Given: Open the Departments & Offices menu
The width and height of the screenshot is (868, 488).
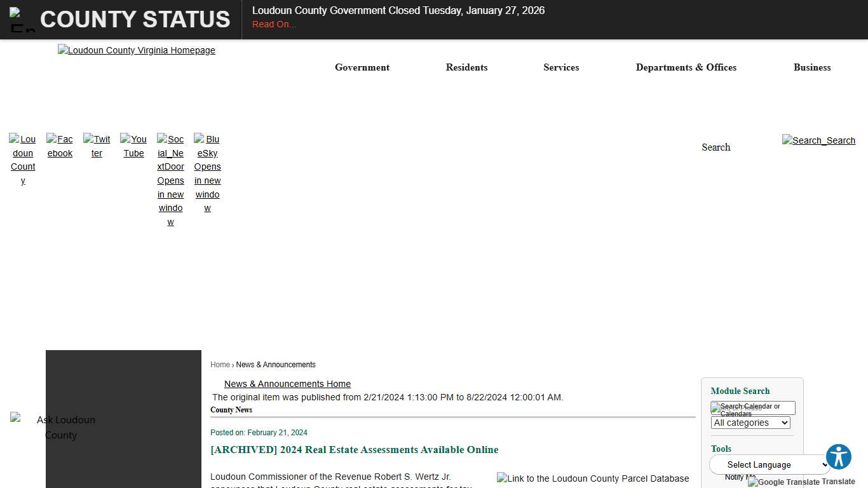Looking at the screenshot, I should (x=686, y=67).
